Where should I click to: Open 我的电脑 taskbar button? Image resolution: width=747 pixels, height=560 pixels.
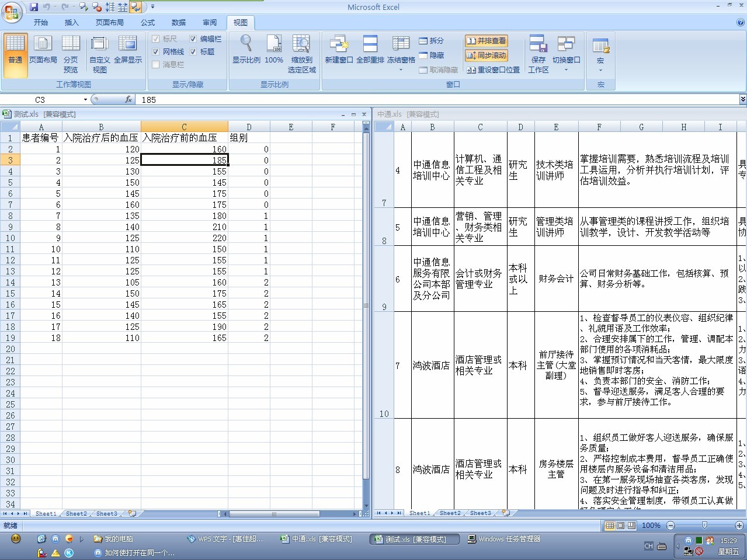(x=114, y=539)
